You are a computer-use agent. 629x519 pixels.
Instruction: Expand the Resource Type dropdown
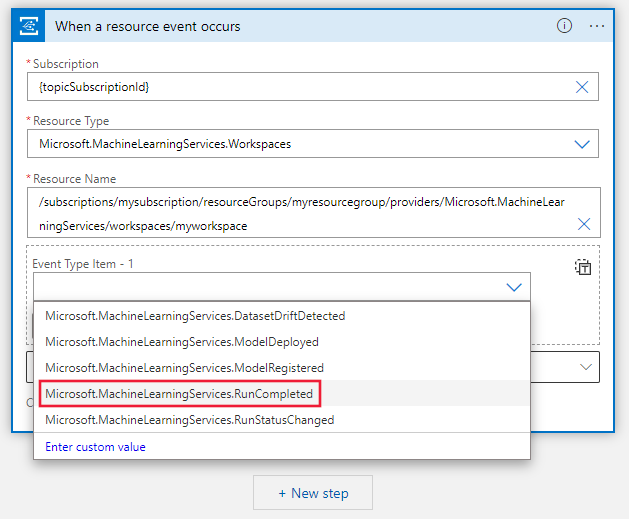click(x=582, y=144)
